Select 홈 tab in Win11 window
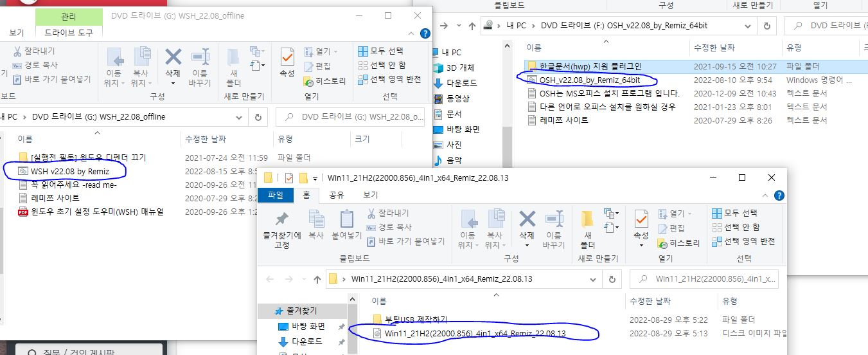This screenshot has width=868, height=355. [307, 195]
